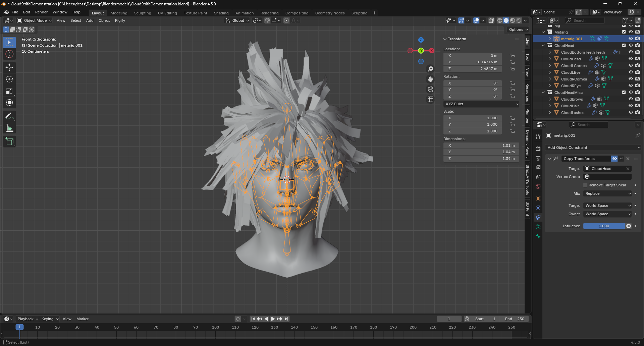Click the viewport Options button
The image size is (644, 346).
tap(518, 30)
